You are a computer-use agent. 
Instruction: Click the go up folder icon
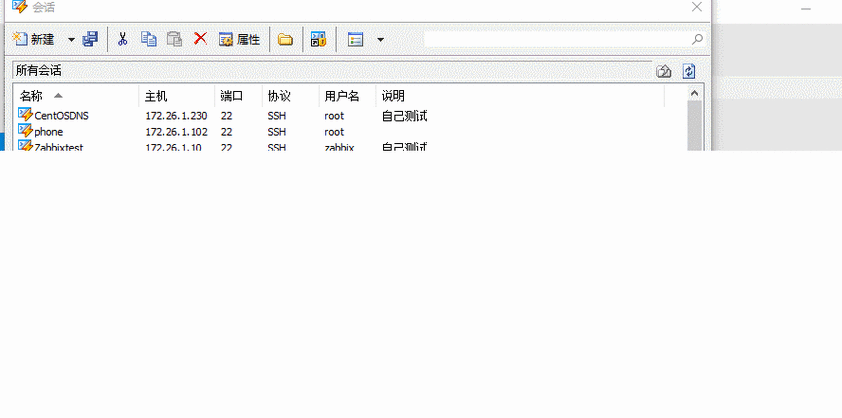click(x=663, y=71)
